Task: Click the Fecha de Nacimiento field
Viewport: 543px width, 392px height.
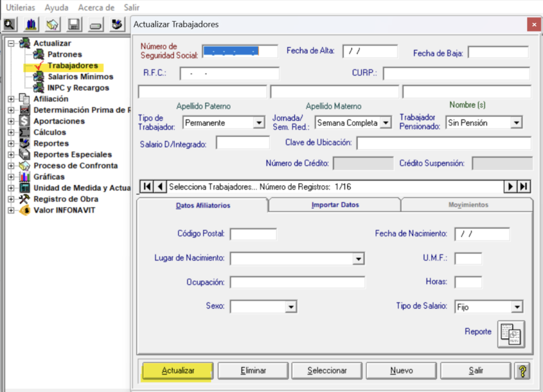Action: tap(482, 234)
